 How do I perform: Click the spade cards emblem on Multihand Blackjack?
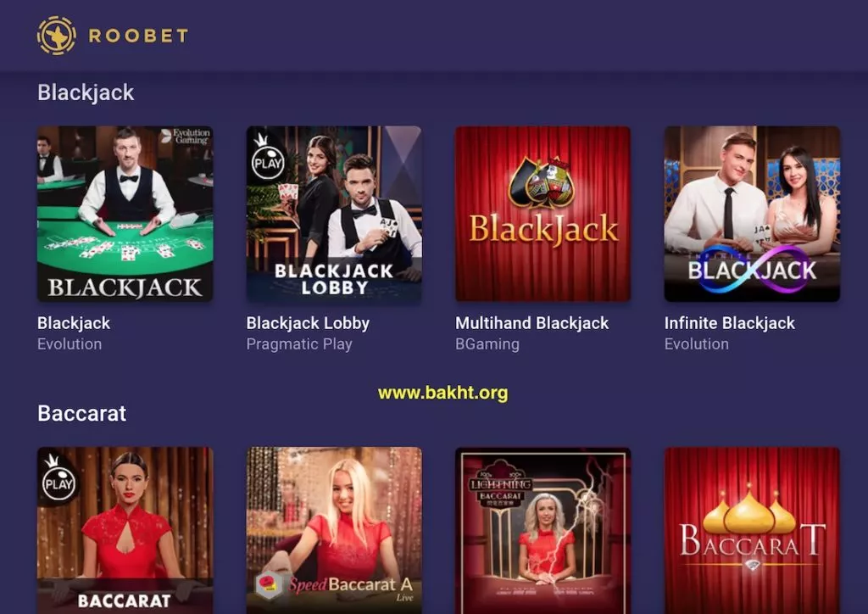[x=542, y=184]
